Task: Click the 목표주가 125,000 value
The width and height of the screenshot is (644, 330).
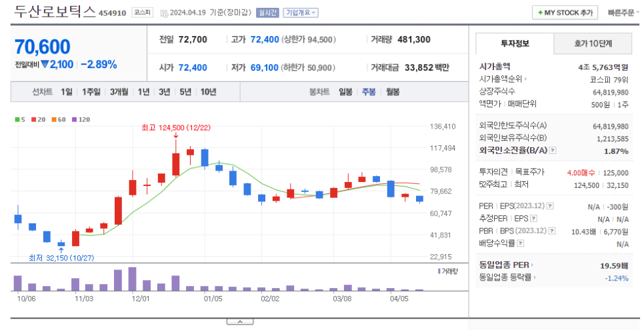Action: point(617,173)
